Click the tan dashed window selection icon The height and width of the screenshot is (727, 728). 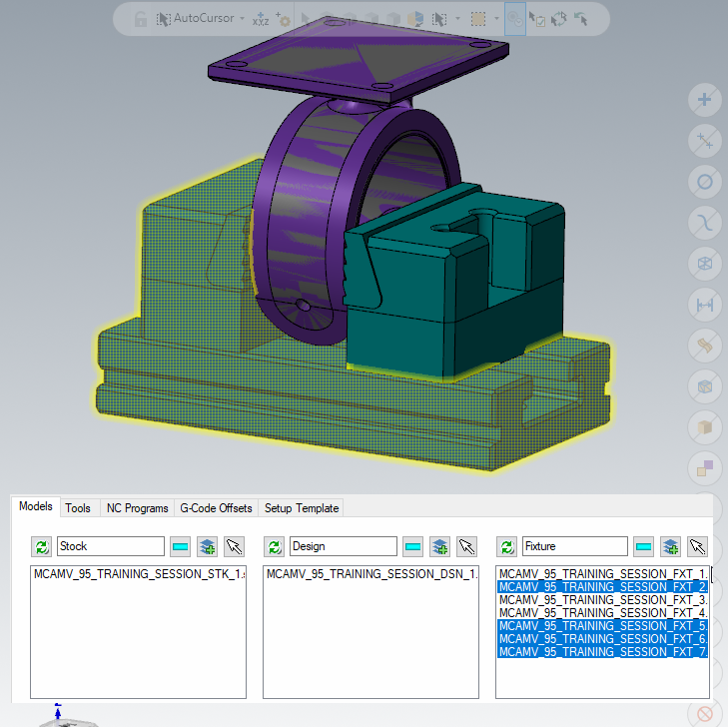point(478,19)
